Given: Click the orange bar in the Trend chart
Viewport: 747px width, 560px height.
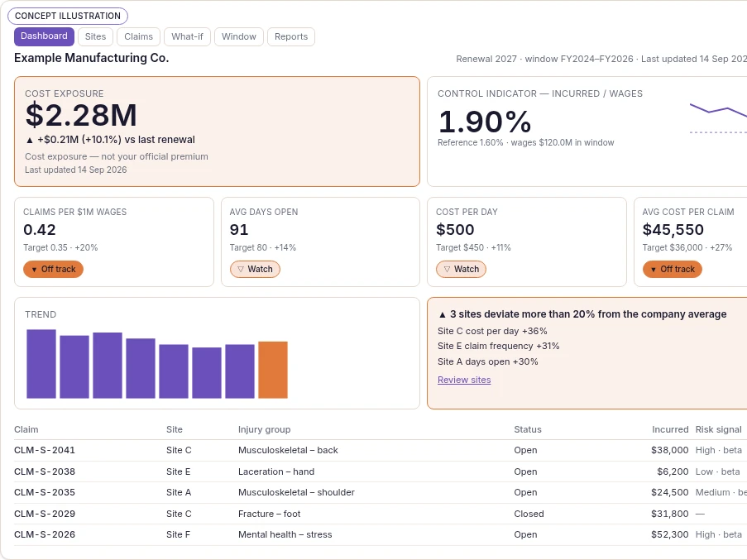Looking at the screenshot, I should pos(273,370).
